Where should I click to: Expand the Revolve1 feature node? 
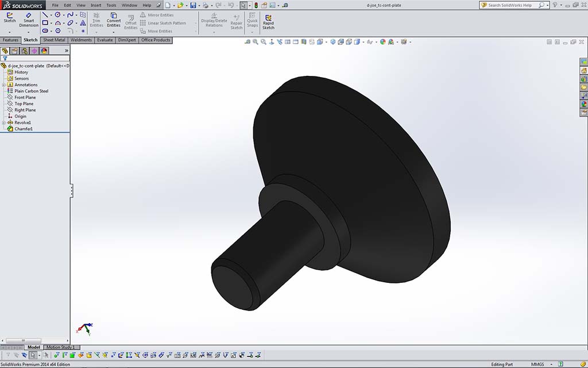(4, 123)
